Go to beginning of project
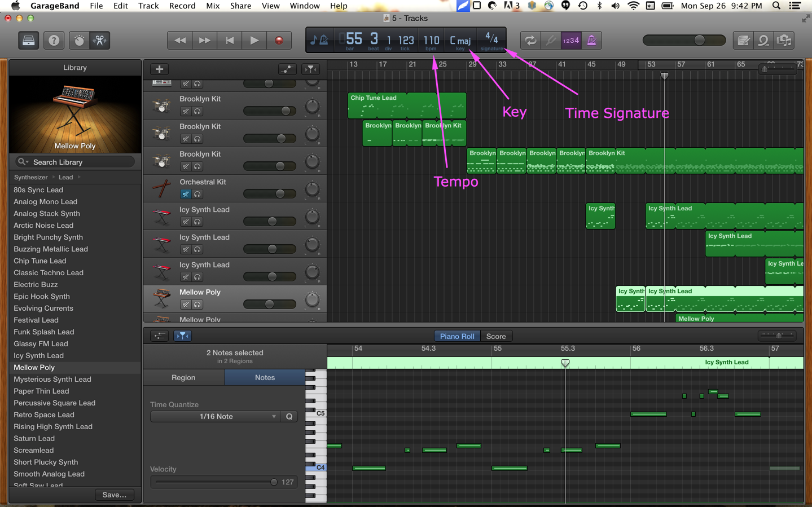Viewport: 812px width, 507px height. tap(229, 41)
